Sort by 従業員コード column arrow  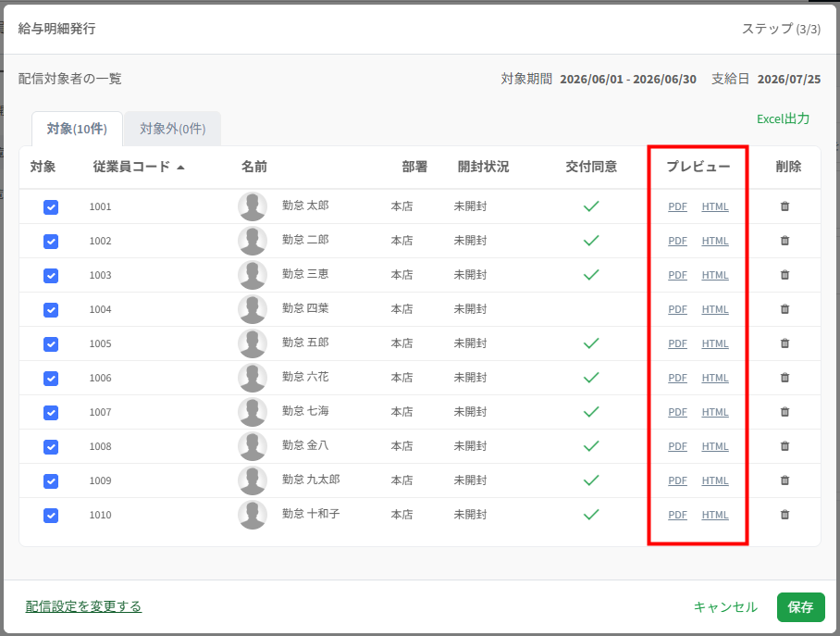coord(180,168)
